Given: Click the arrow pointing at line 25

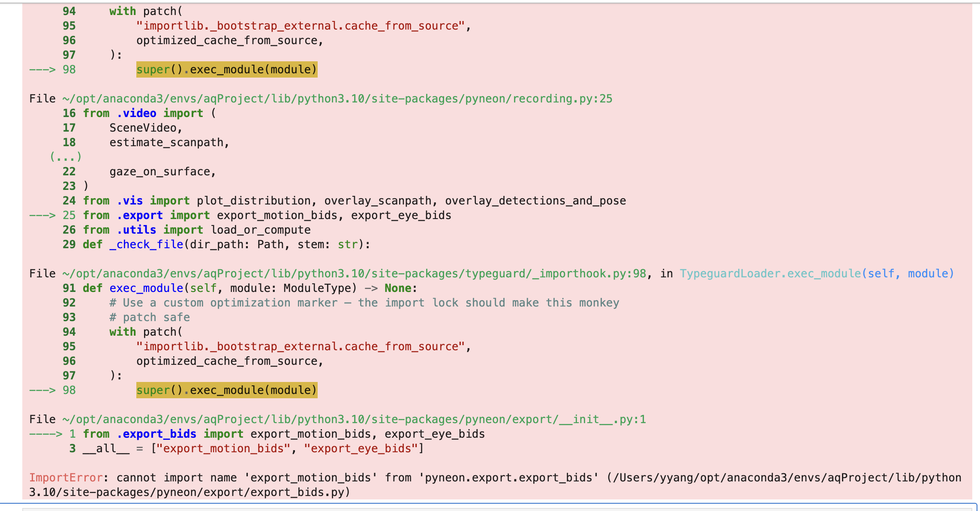Looking at the screenshot, I should coord(42,215).
